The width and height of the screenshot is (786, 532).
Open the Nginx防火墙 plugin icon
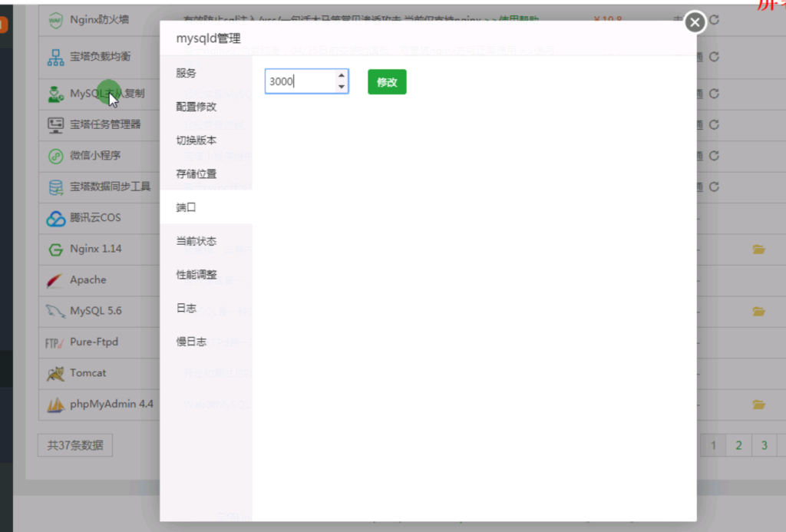tap(57, 21)
